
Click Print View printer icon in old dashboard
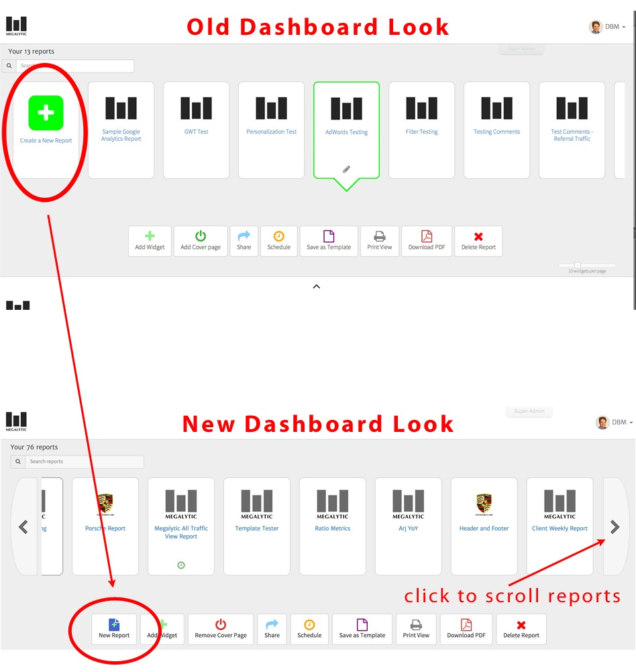tap(380, 236)
